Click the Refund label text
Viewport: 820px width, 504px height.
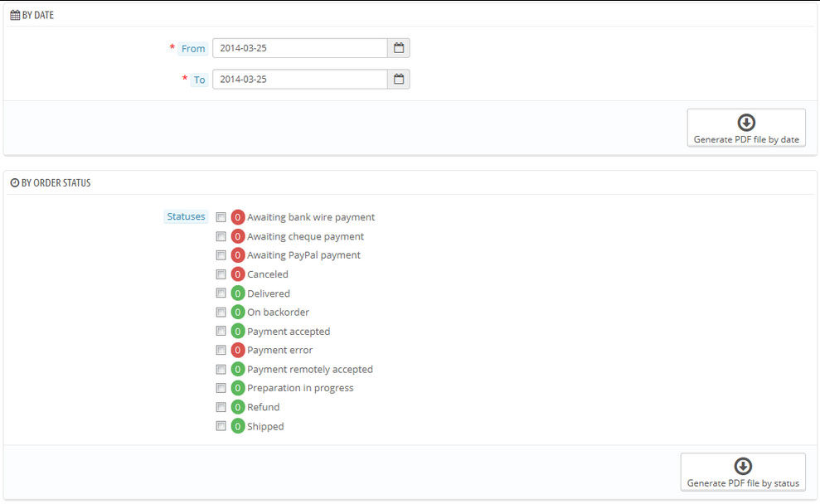click(x=264, y=407)
